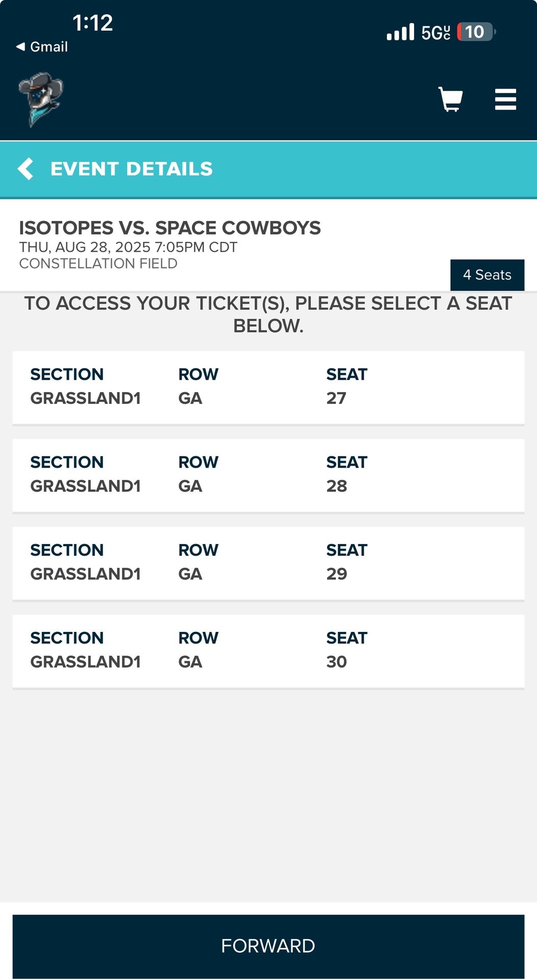Image resolution: width=537 pixels, height=980 pixels.
Task: Go back using the Event Details chevron
Action: coord(26,169)
